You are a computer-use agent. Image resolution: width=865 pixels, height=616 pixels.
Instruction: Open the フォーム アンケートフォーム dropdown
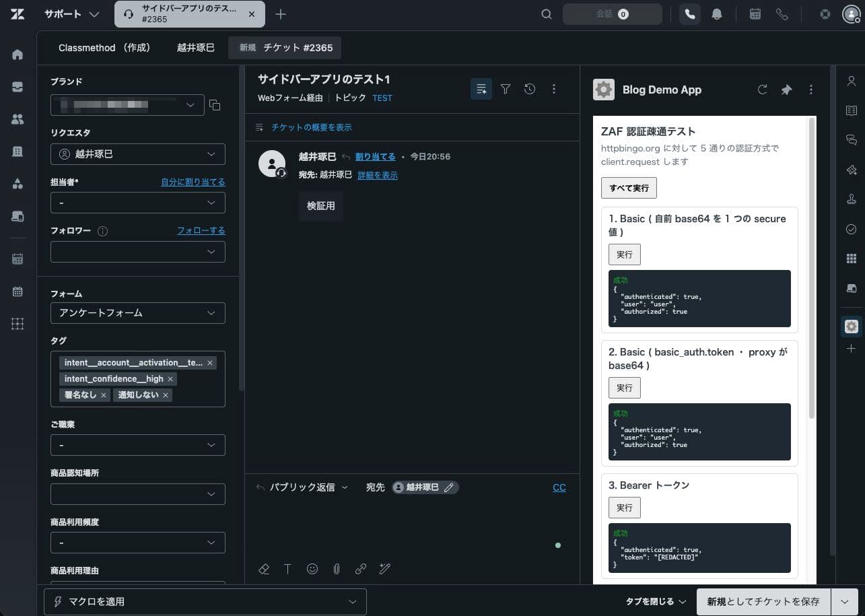point(138,313)
